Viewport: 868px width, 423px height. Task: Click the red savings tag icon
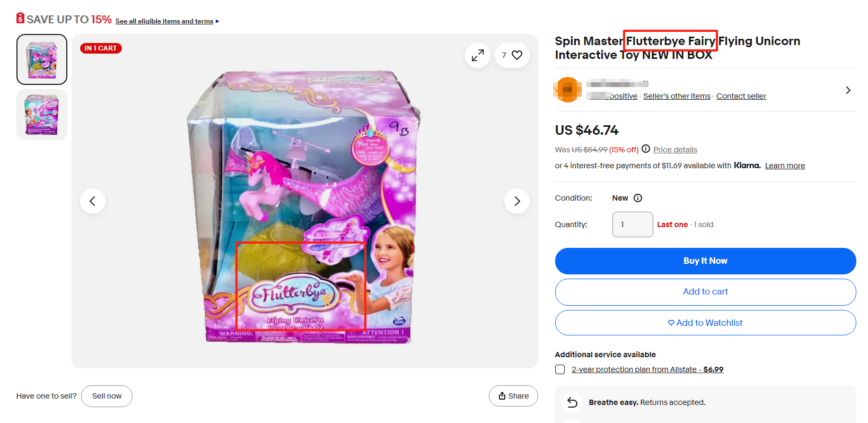pyautogui.click(x=20, y=19)
